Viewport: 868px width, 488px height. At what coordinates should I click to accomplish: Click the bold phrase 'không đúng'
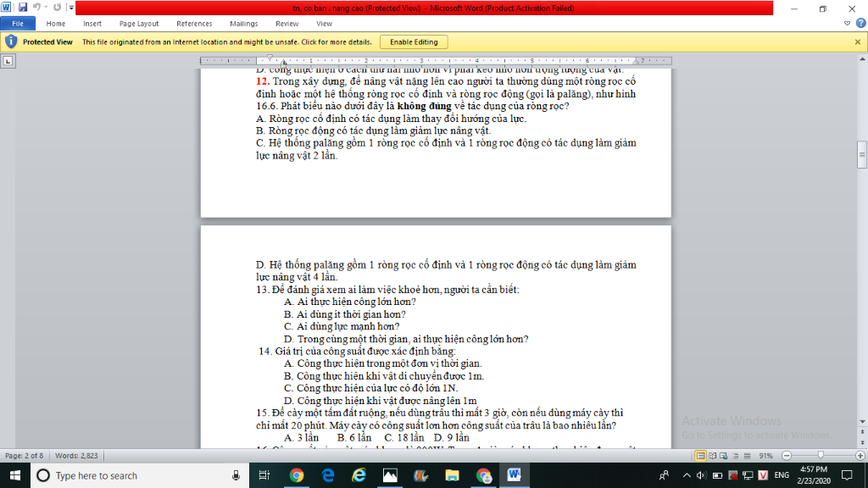[x=424, y=106]
